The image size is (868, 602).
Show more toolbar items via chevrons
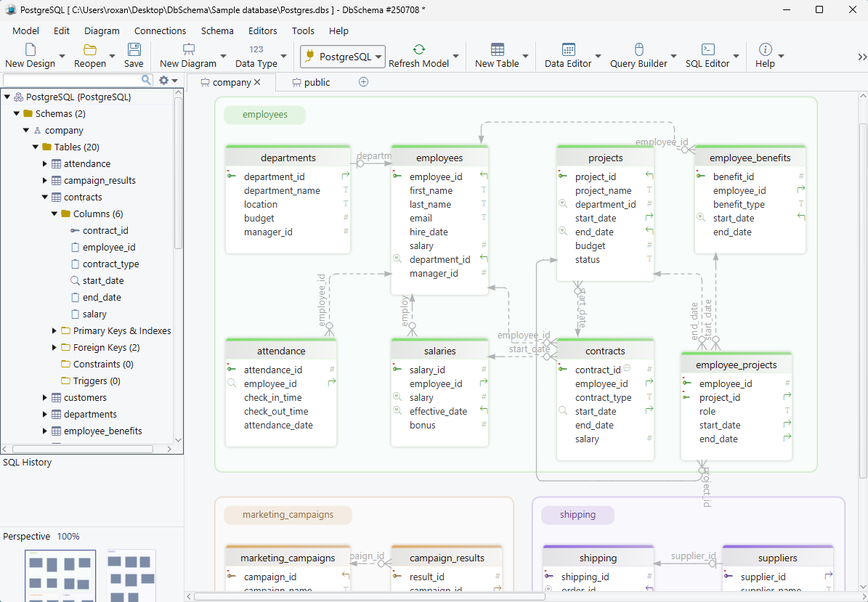(862, 57)
